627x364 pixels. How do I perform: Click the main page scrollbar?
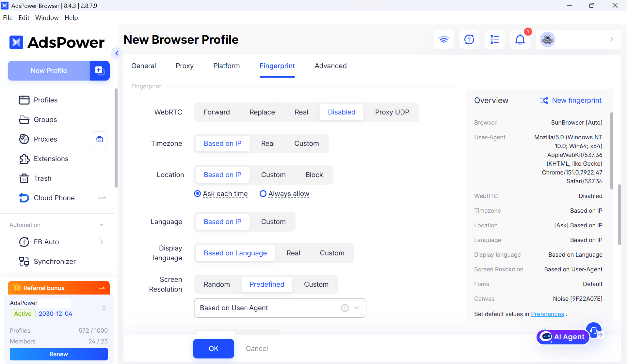click(619, 215)
